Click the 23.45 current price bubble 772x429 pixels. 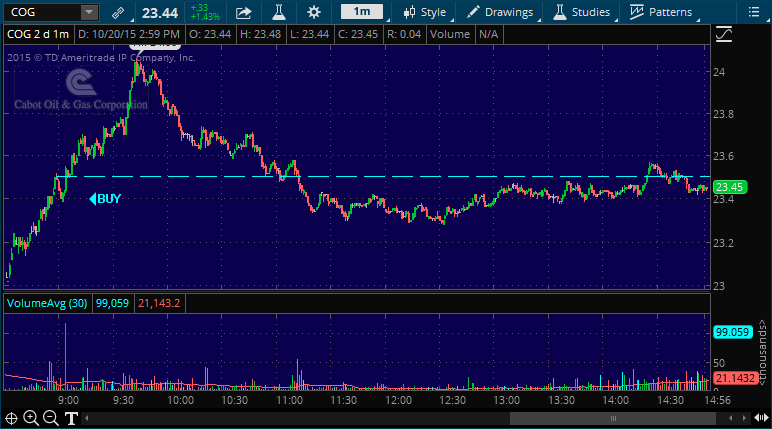click(730, 187)
